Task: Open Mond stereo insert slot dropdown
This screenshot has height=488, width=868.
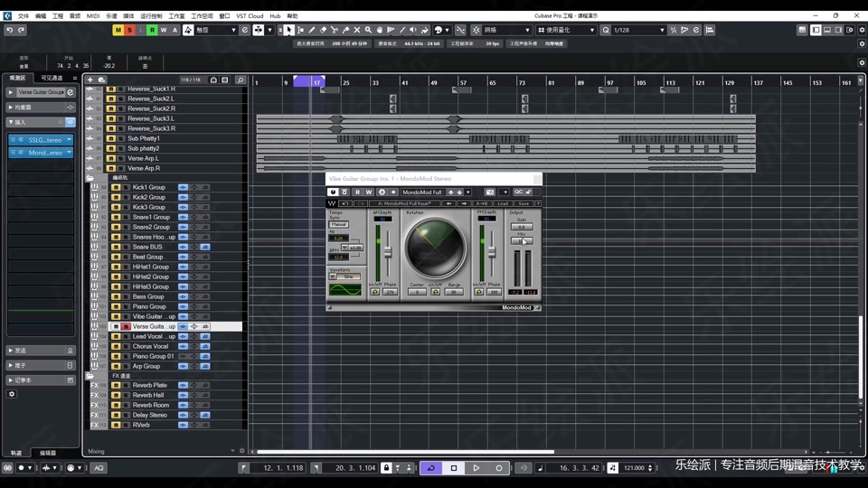Action: pos(70,152)
